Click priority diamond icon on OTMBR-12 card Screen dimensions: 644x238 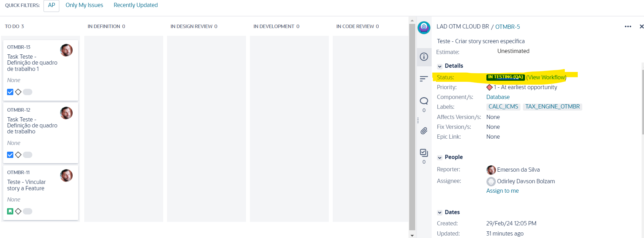18,155
